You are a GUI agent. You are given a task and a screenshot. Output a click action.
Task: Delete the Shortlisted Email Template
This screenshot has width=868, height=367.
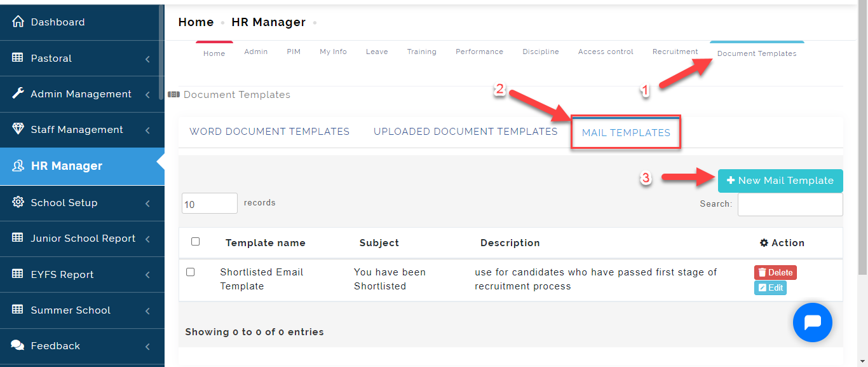coord(775,272)
